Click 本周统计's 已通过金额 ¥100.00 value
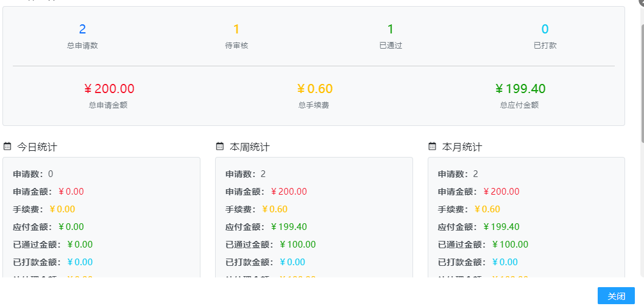The height and width of the screenshot is (306, 644). pyautogui.click(x=297, y=245)
